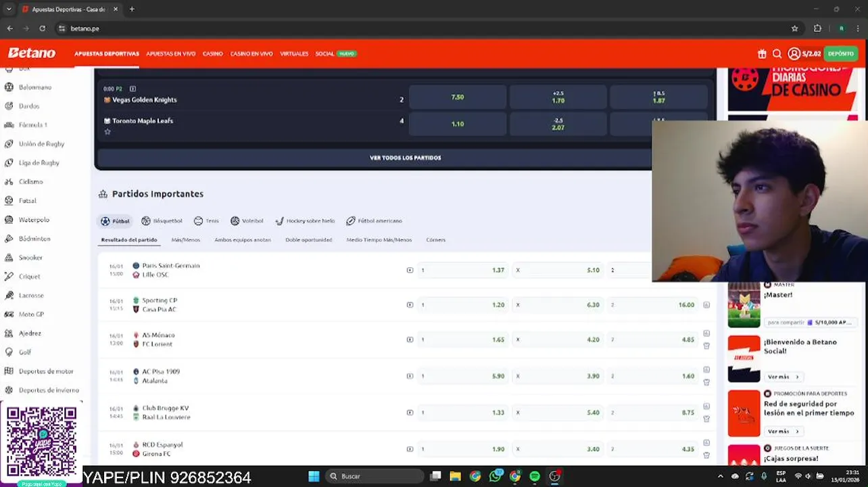Open File Explorer from the taskbar
The width and height of the screenshot is (868, 487).
pos(456,476)
